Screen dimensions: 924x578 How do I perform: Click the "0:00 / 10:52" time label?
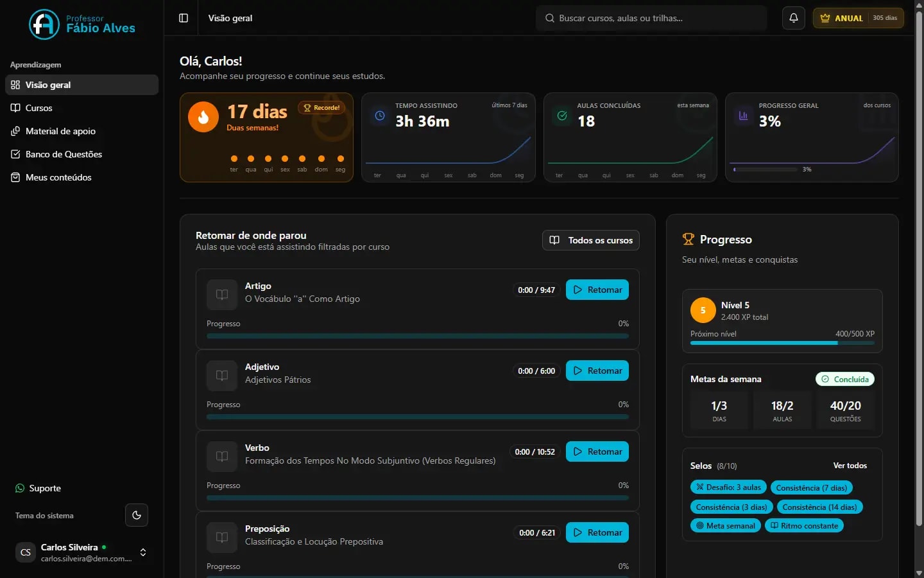coord(535,451)
